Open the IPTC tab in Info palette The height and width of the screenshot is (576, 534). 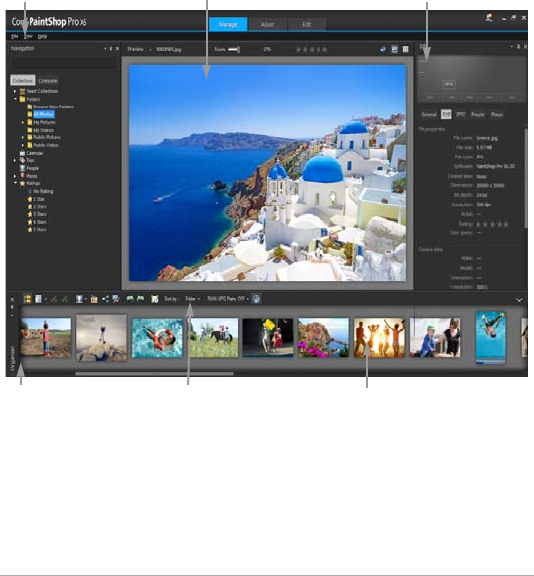(461, 114)
